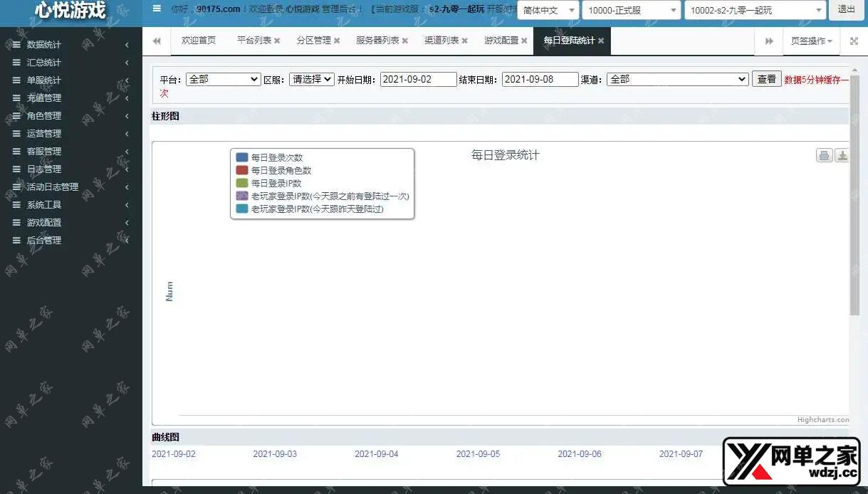The width and height of the screenshot is (868, 494).
Task: Open the 10002-s2-九零一起玩 server dropdown
Action: click(755, 10)
